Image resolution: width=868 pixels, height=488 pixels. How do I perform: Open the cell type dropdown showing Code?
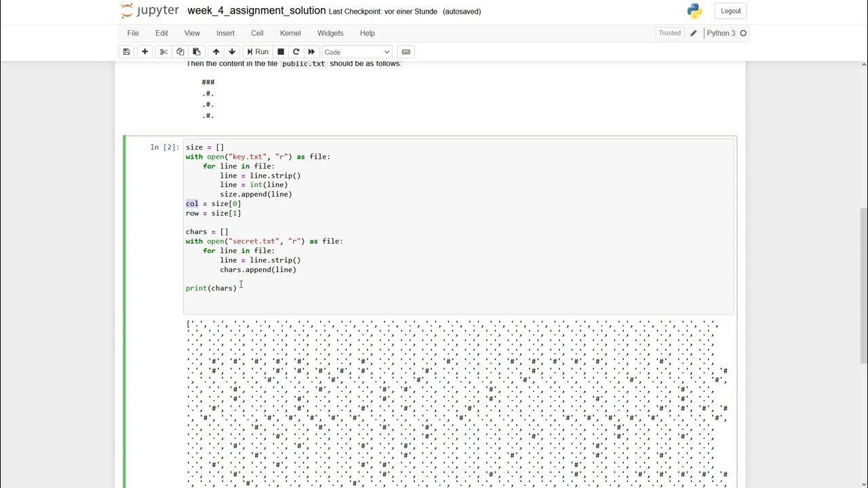357,52
